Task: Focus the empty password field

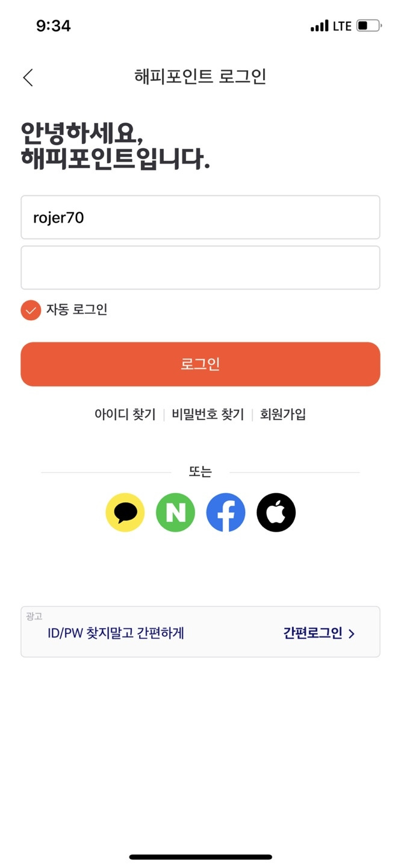Action: tap(200, 268)
